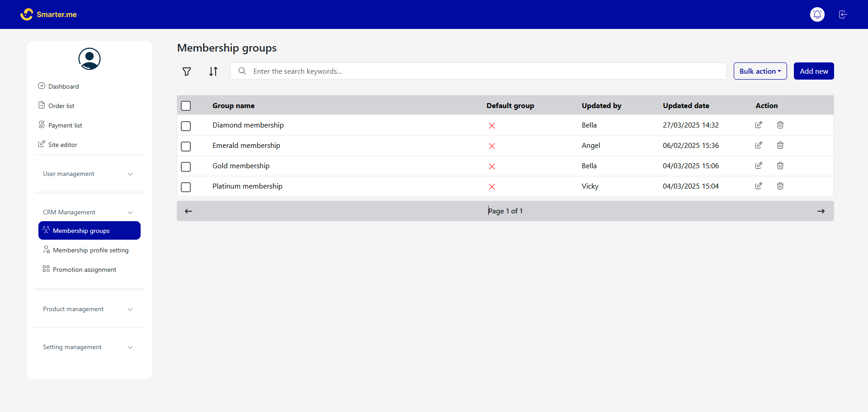Delete the Emerald membership group
The height and width of the screenshot is (412, 868).
tap(780, 145)
